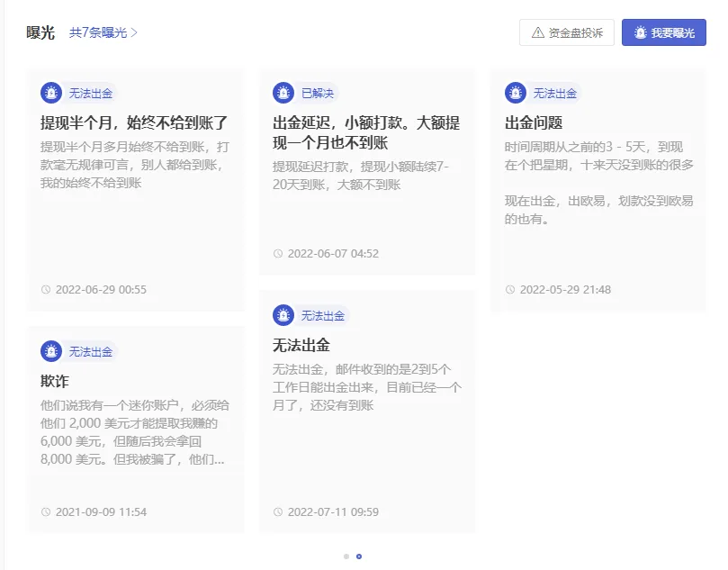The width and height of the screenshot is (728, 570).
Task: Click the warning triangle icon in 资金盘投诉
Action: (537, 32)
